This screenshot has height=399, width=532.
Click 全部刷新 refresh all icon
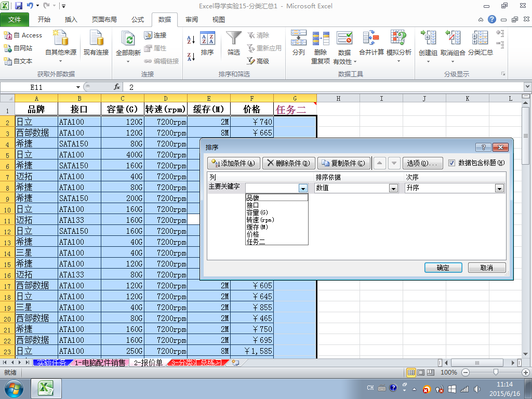(128, 38)
